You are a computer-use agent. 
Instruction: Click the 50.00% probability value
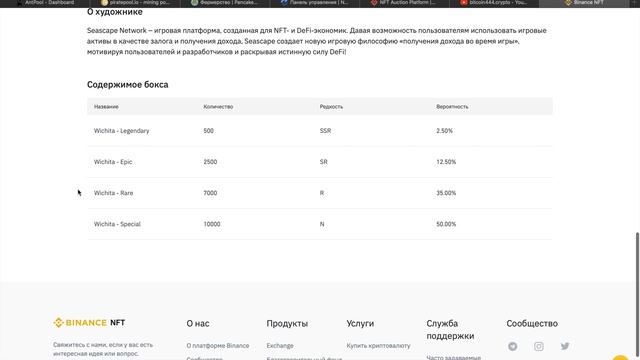pos(446,224)
